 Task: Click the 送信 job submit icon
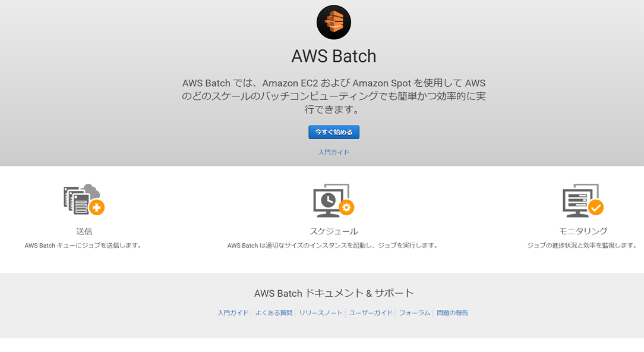[x=84, y=200]
